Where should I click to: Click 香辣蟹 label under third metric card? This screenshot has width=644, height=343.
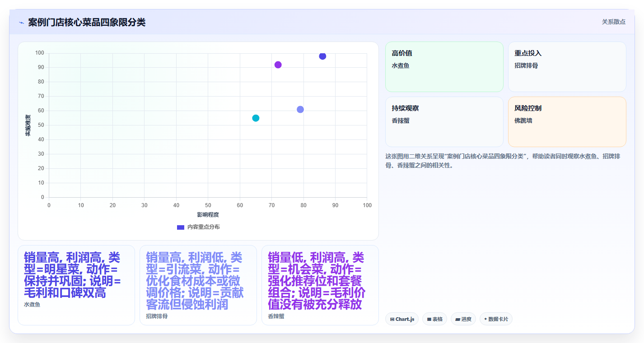click(x=276, y=316)
